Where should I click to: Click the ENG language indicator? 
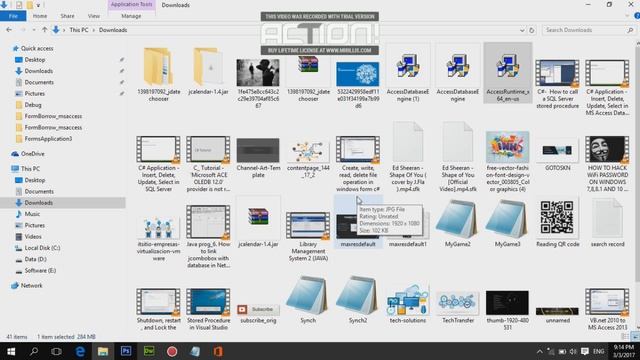[x=599, y=351]
